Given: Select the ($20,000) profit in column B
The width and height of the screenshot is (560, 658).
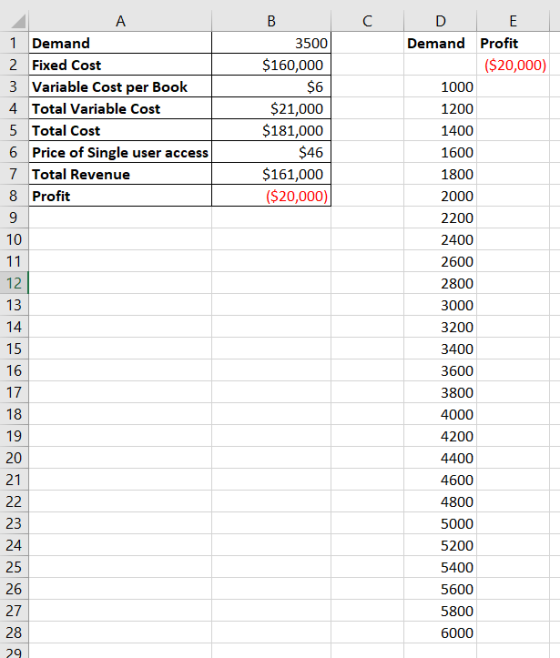Looking at the screenshot, I should tap(271, 196).
